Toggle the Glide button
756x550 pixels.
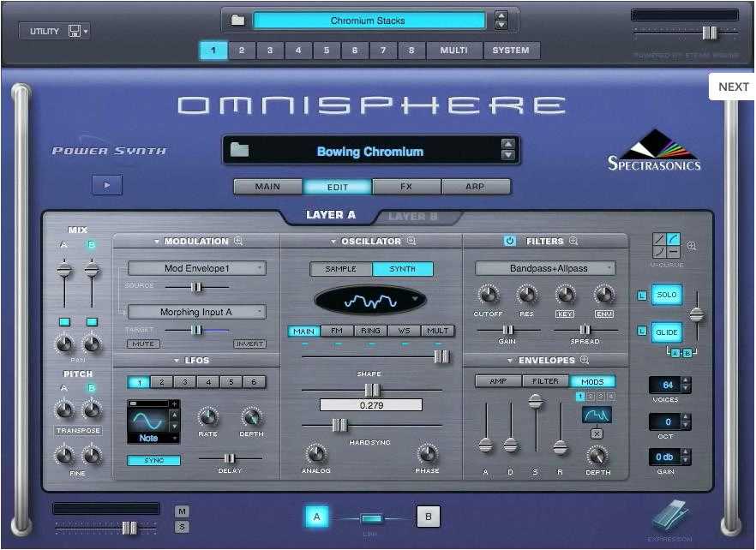(x=667, y=332)
